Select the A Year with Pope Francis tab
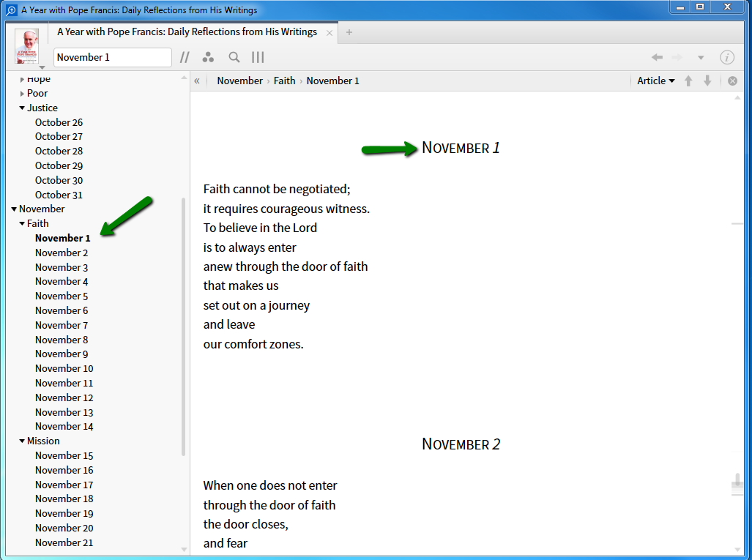752x560 pixels. (x=187, y=32)
